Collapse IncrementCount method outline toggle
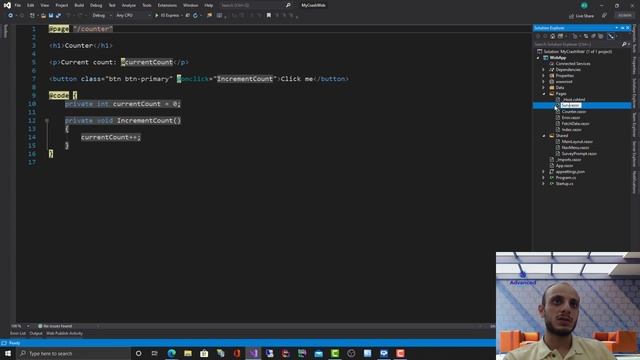The height and width of the screenshot is (360, 640). click(x=47, y=121)
